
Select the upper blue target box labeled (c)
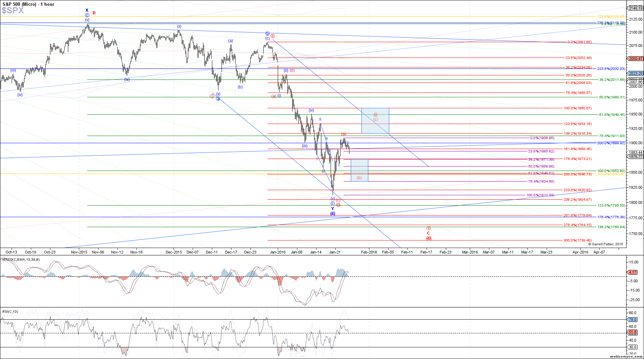[x=375, y=121]
